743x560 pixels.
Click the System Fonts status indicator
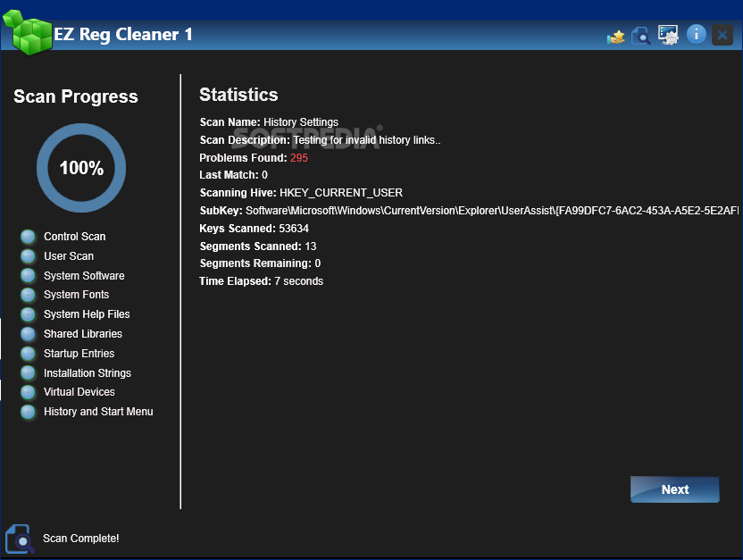tap(28, 295)
